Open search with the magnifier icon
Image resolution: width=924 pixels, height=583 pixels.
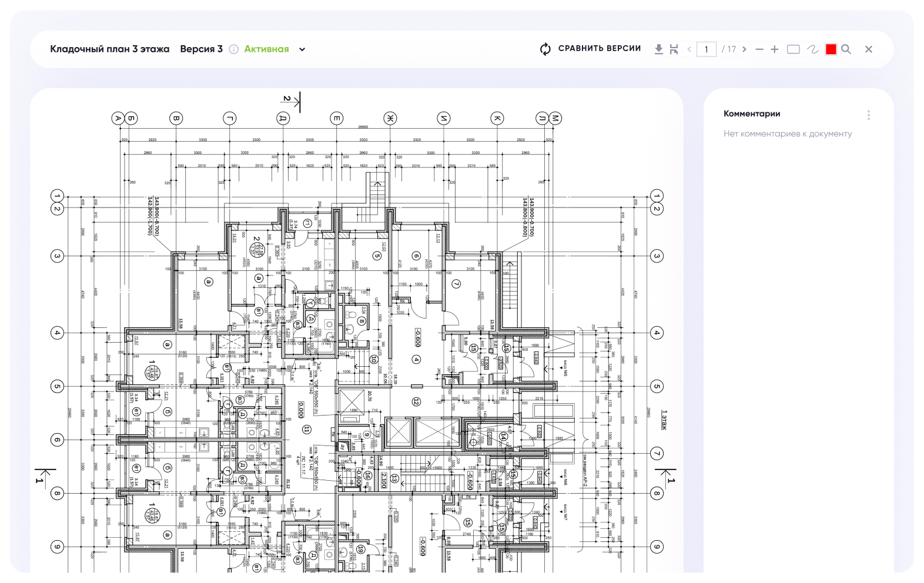tap(846, 49)
